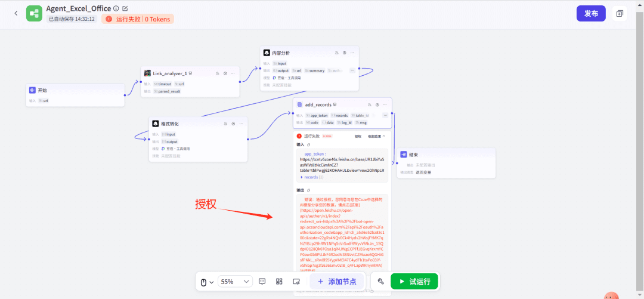Open the Agent_Excel_Office info icon
This screenshot has height=299, width=644.
(x=116, y=8)
